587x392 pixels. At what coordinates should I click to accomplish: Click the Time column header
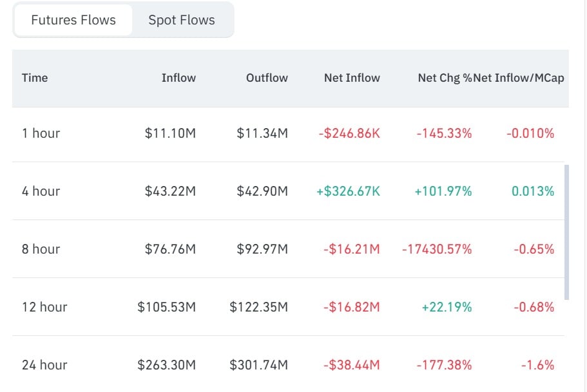[x=35, y=78]
